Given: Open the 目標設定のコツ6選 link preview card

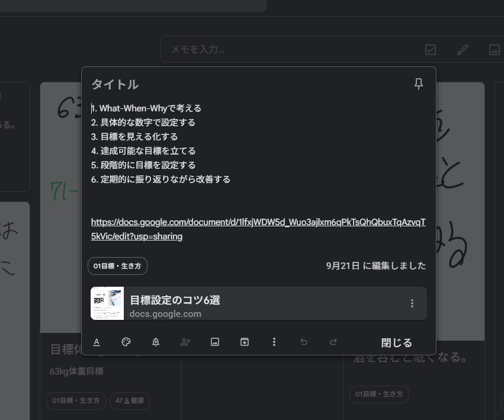Looking at the screenshot, I should [249, 303].
